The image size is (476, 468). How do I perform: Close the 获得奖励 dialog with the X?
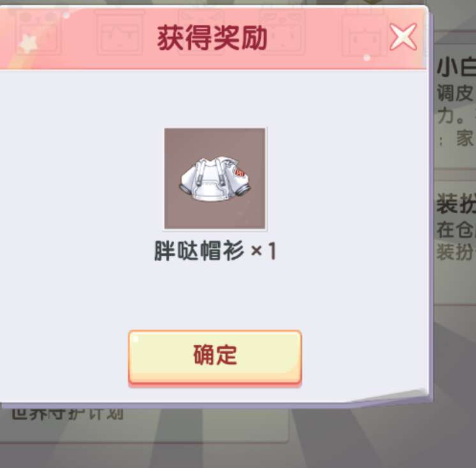(x=403, y=36)
